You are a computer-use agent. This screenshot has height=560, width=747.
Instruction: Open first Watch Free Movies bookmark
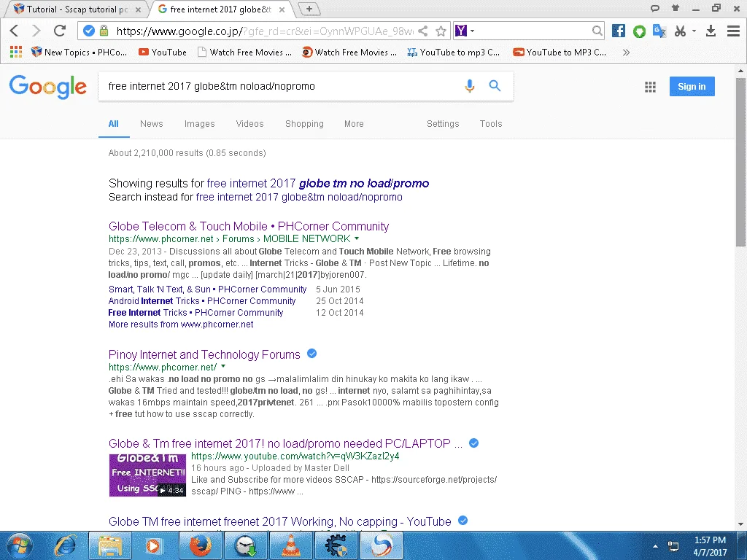(x=245, y=52)
